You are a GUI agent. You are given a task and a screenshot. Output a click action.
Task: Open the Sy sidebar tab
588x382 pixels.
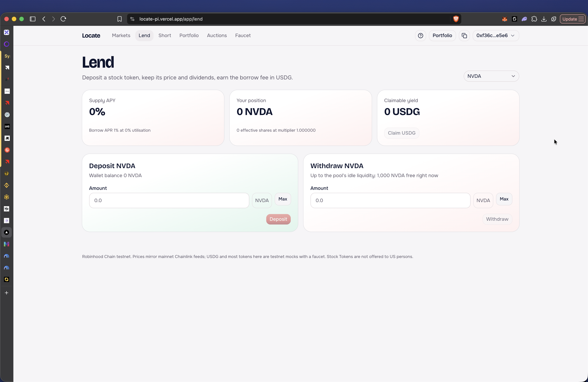(x=7, y=56)
